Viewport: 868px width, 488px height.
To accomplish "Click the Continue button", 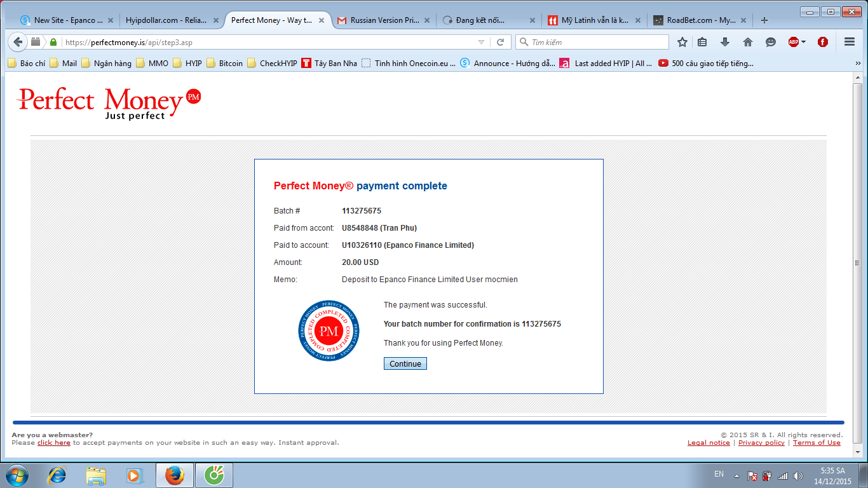I will click(405, 363).
